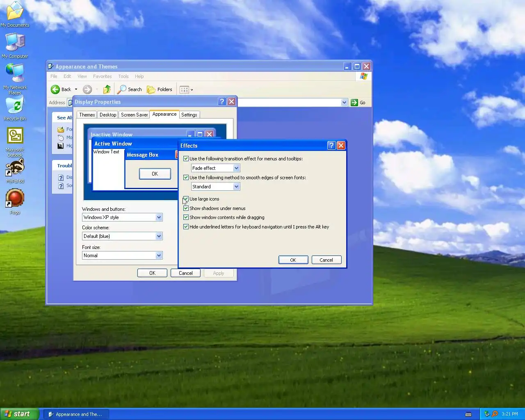Click the Back button dropdown arrow
Screen dimensions: 525x420
76,89
